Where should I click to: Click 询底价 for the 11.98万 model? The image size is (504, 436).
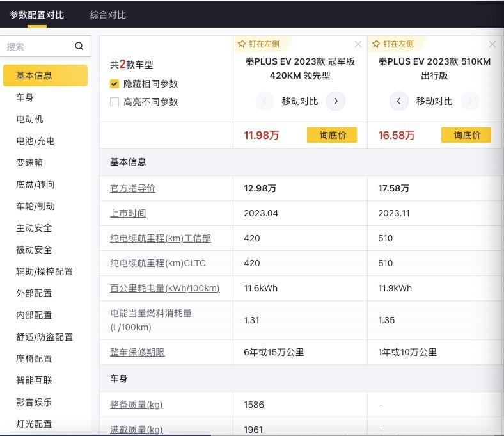pos(332,135)
